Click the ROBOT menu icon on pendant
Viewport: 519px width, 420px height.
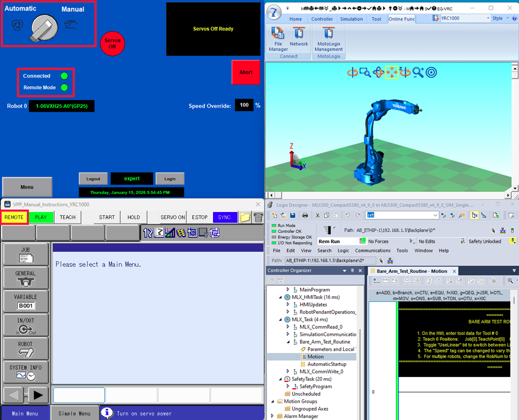click(26, 348)
